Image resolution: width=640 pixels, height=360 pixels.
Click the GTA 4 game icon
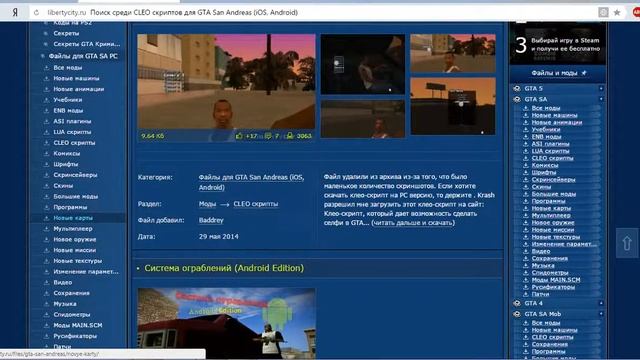(517, 303)
